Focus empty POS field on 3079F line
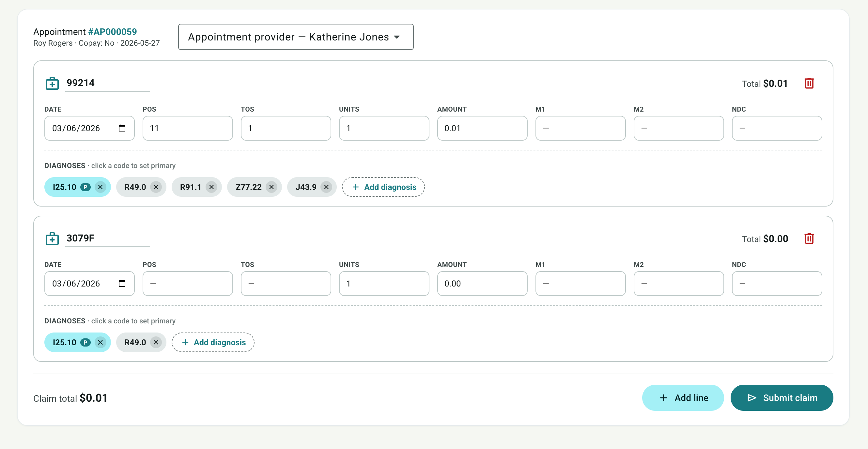The width and height of the screenshot is (868, 449). coord(188,283)
